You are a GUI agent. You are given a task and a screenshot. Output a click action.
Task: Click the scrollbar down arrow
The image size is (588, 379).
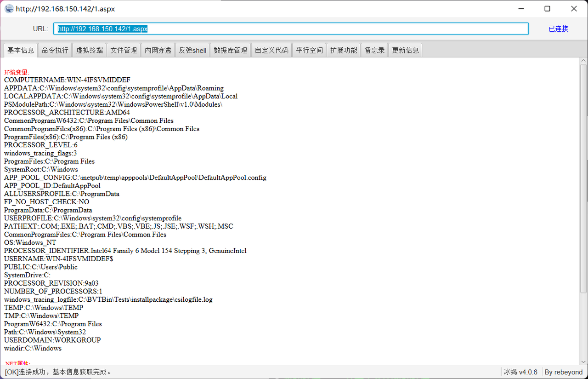point(583,361)
